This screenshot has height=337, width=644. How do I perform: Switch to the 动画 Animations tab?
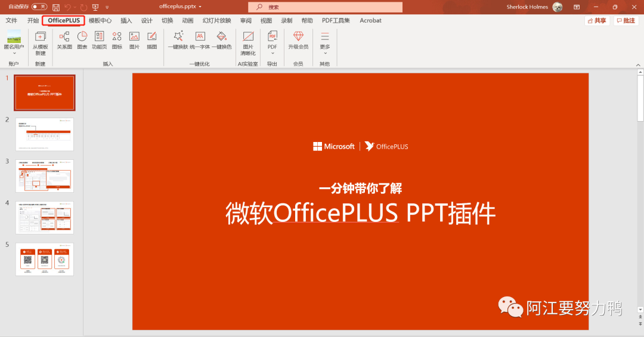(x=188, y=20)
